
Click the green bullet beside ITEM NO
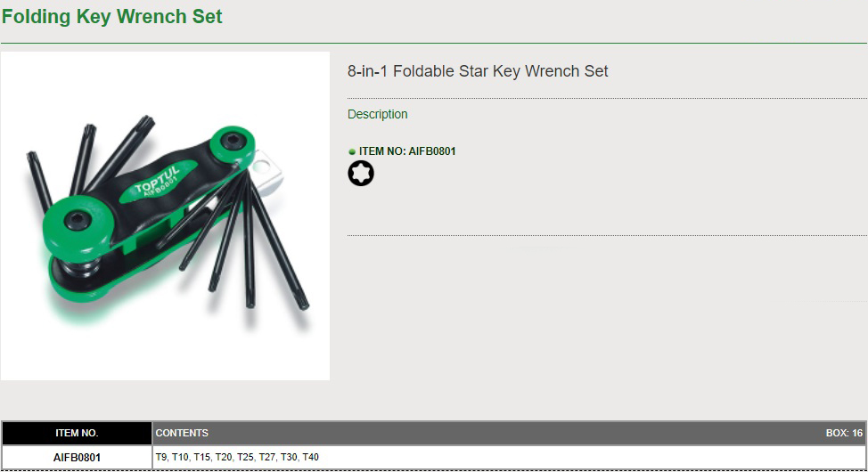[351, 151]
